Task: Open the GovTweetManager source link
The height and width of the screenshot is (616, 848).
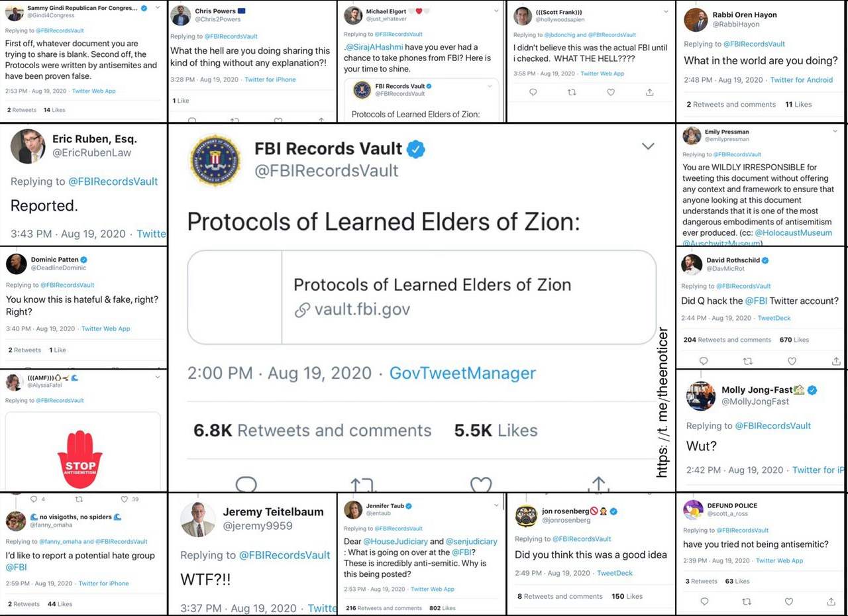Action: click(462, 373)
